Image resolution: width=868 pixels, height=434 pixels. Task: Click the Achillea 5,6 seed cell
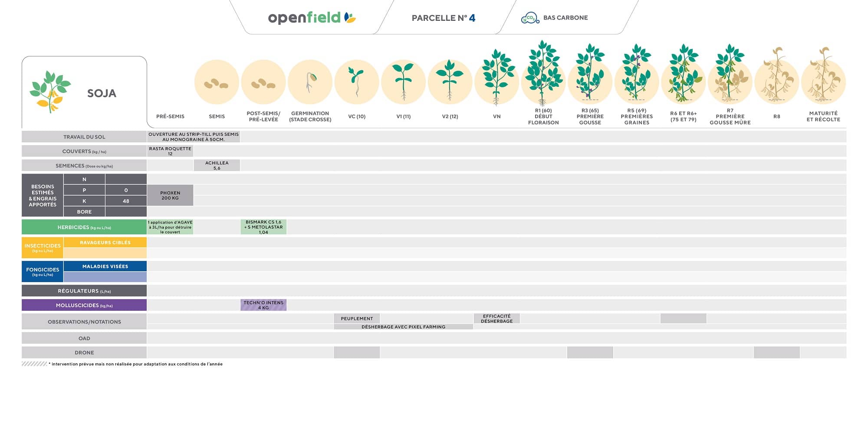(x=217, y=165)
